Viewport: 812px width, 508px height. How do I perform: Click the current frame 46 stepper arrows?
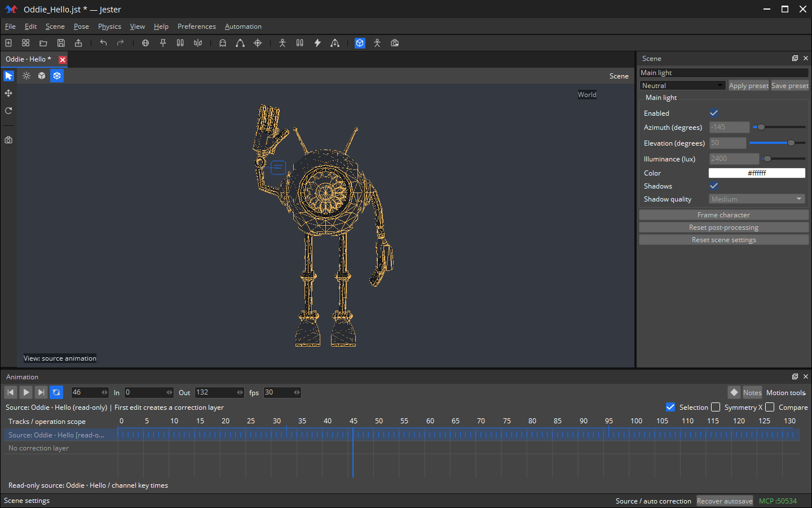(104, 392)
